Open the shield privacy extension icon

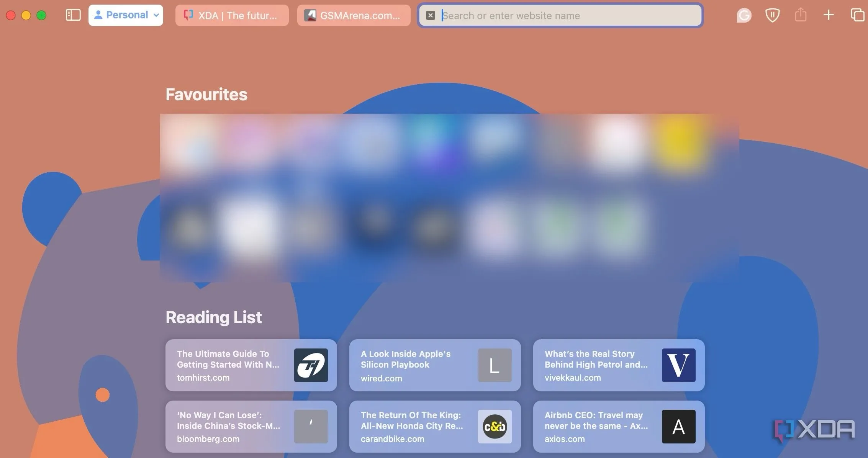(772, 15)
